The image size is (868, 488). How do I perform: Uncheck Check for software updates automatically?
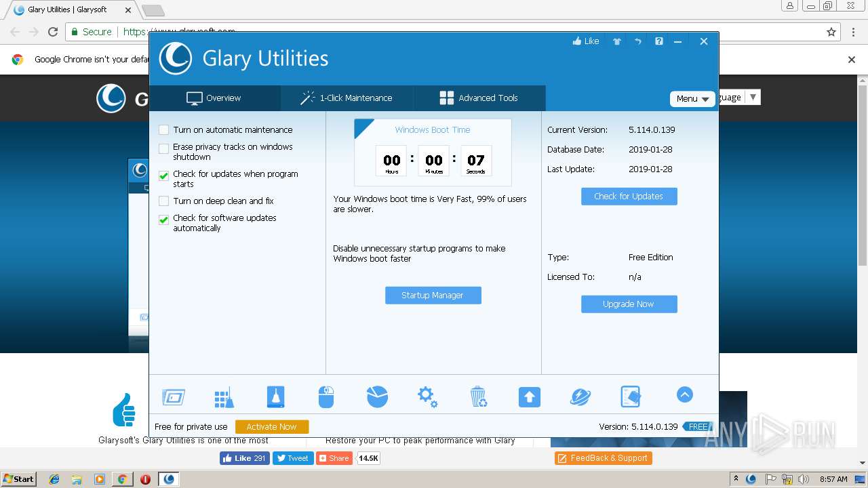point(163,220)
